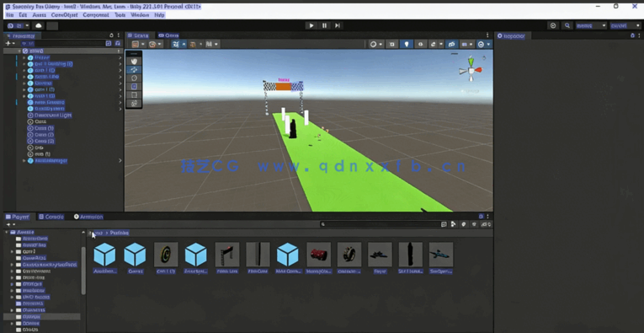Toggle the Inspector panel lock
The height and width of the screenshot is (333, 644).
(632, 35)
